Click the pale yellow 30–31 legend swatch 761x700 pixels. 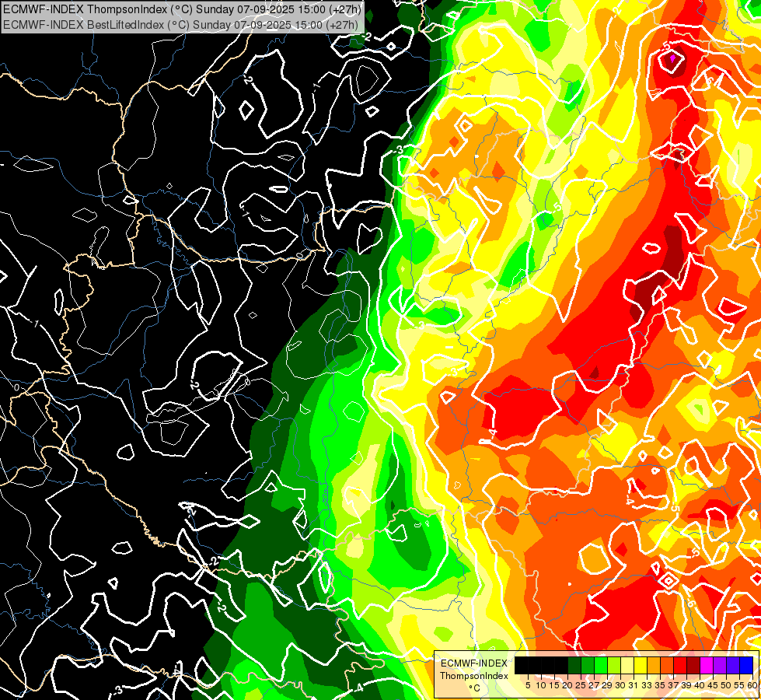pyautogui.click(x=627, y=665)
